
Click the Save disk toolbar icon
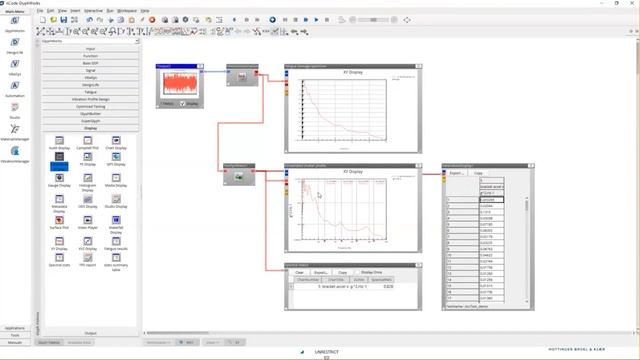point(64,20)
